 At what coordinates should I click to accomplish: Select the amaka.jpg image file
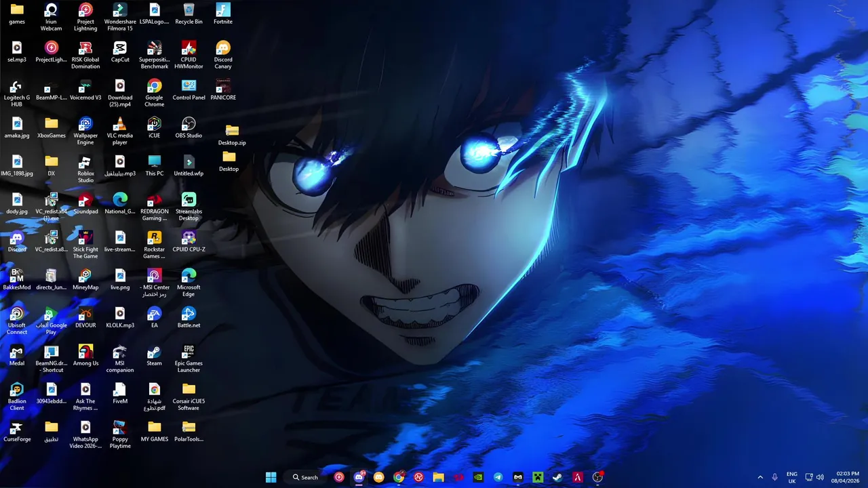pyautogui.click(x=17, y=128)
